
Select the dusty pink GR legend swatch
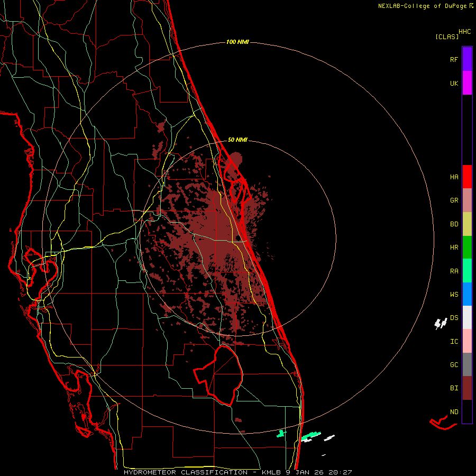467,200
